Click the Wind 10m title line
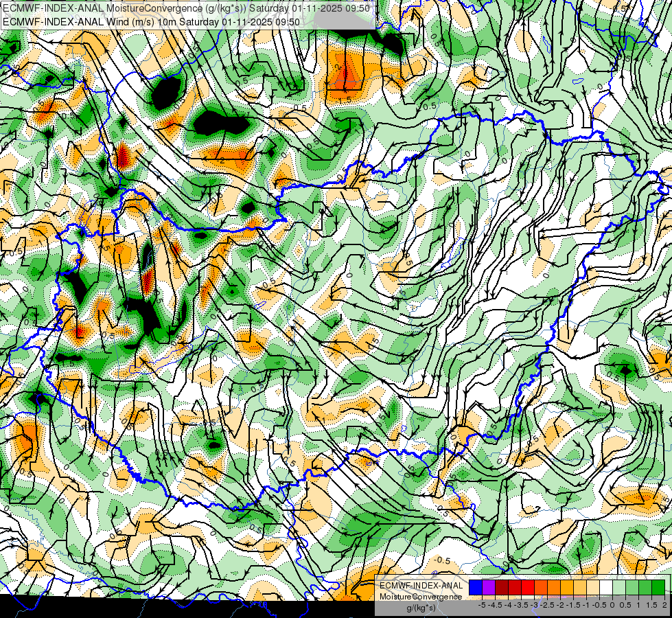Image resolution: width=672 pixels, height=618 pixels. (151, 21)
